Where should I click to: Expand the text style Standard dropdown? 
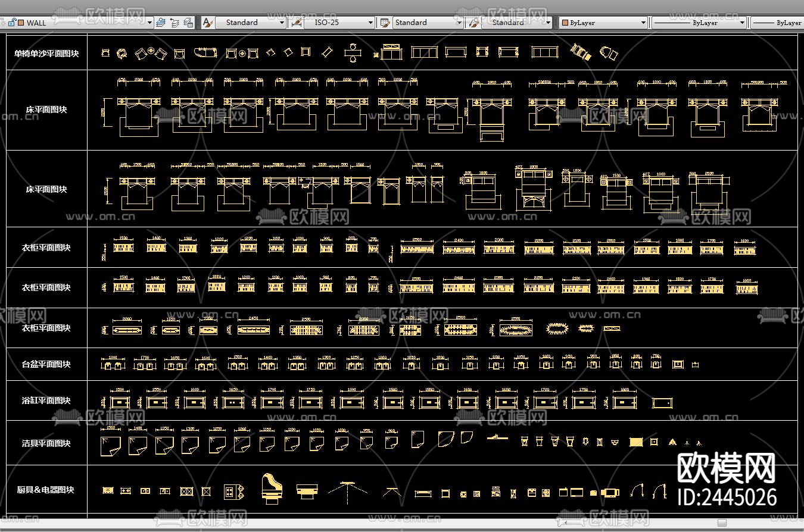[x=282, y=23]
